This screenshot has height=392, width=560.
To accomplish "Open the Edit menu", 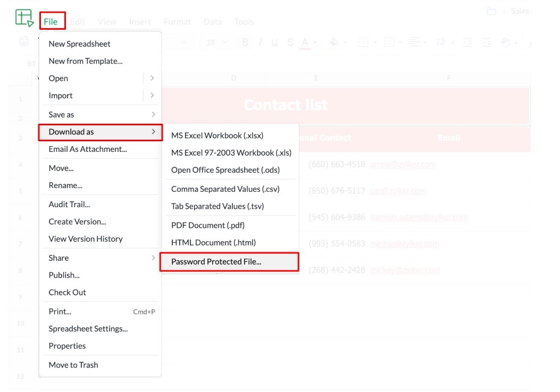I will [77, 22].
